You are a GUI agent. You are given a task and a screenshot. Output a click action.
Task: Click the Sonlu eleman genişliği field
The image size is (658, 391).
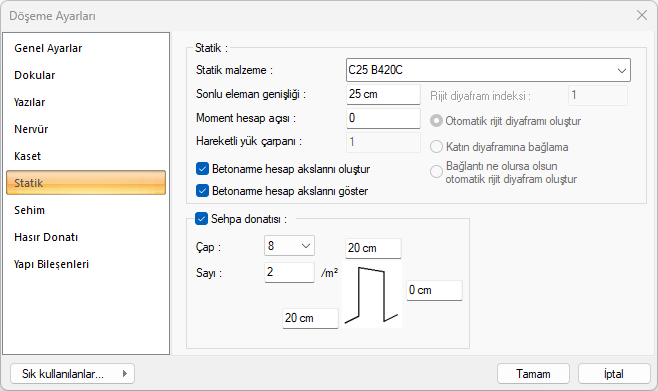click(x=383, y=94)
